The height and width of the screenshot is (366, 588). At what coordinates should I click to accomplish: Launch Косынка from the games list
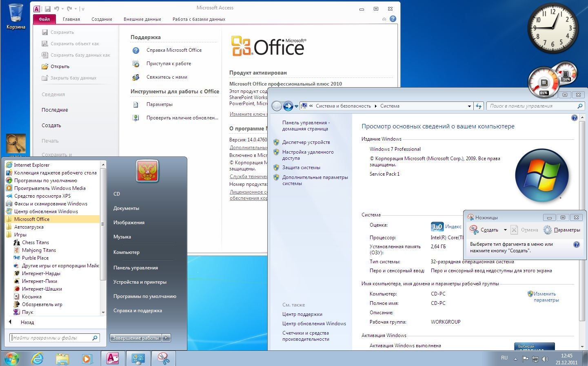point(32,296)
